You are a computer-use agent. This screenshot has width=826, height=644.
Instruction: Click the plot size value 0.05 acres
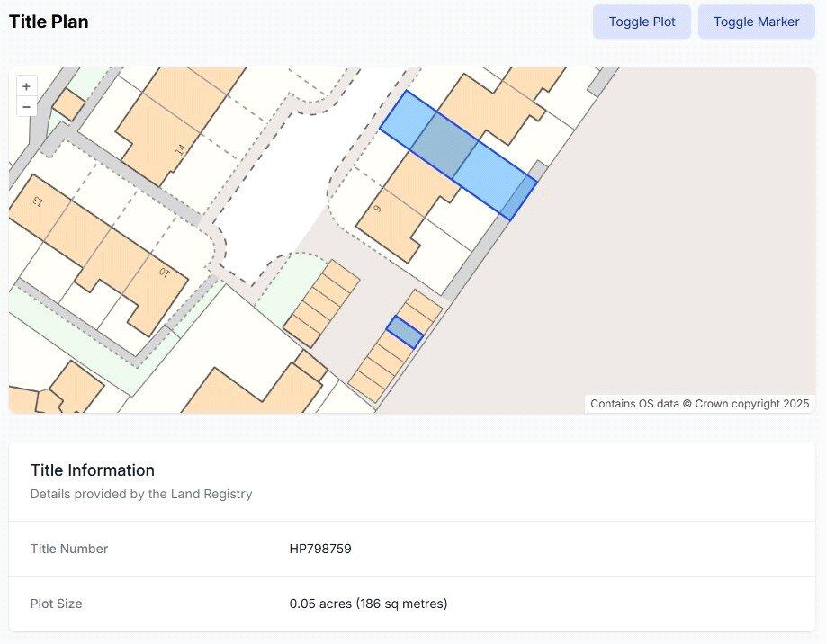(368, 604)
